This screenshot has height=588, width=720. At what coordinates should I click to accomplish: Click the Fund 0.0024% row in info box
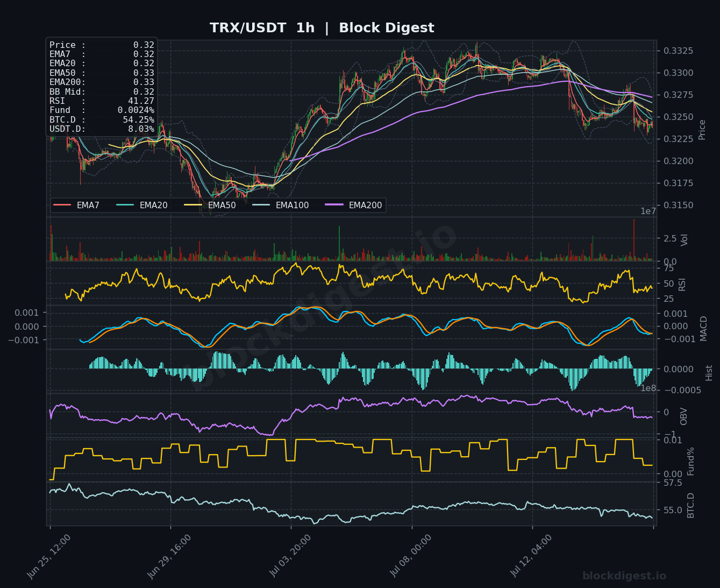click(x=102, y=110)
